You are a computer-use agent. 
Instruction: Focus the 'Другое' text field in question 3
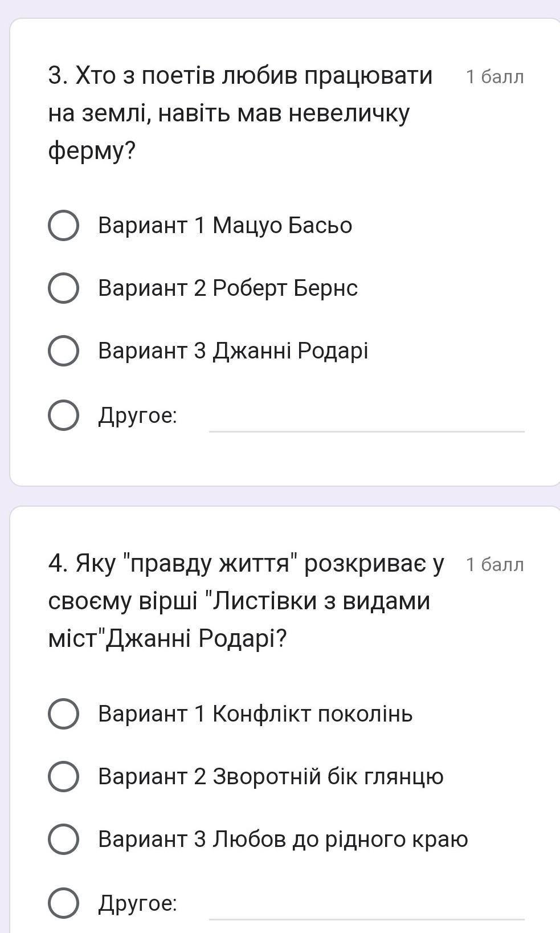pos(366,419)
